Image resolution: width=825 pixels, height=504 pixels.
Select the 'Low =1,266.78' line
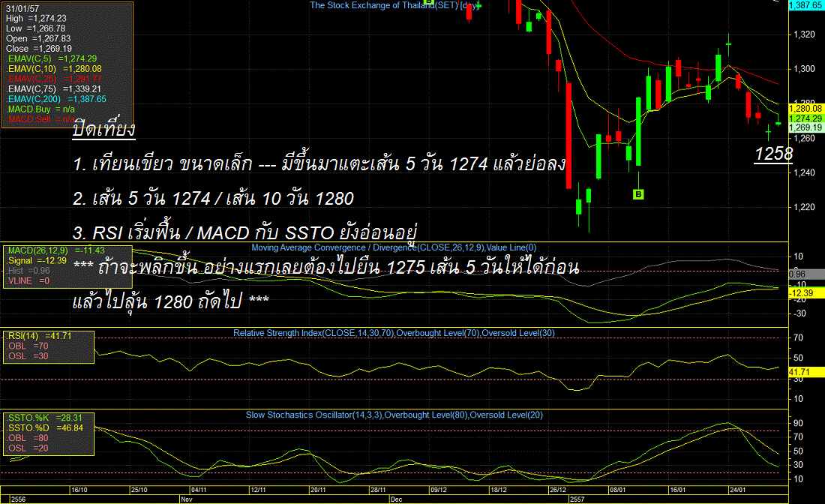click(x=36, y=28)
